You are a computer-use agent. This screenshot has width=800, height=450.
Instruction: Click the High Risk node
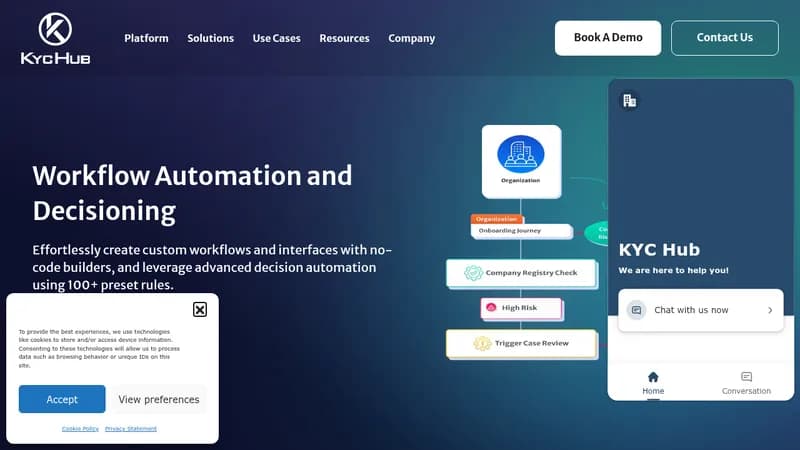(520, 308)
